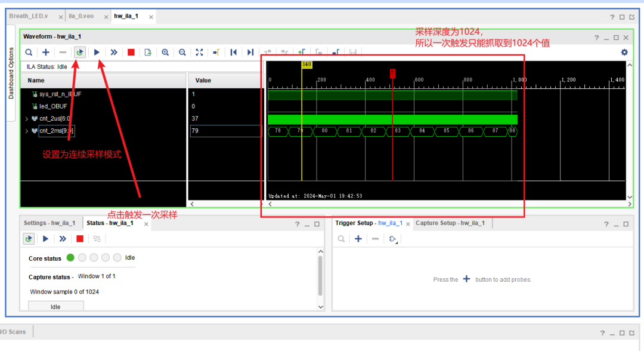The image size is (644, 351).
Task: Select Trigger Setup - hw_ila_1 tab
Action: [x=369, y=223]
